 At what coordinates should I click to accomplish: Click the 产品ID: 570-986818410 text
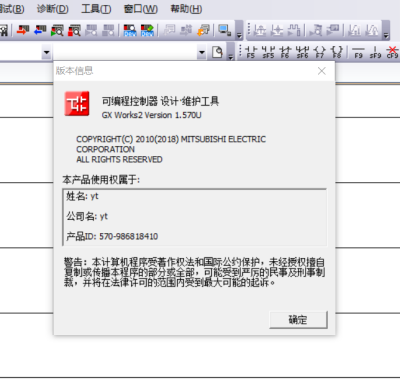pos(112,237)
